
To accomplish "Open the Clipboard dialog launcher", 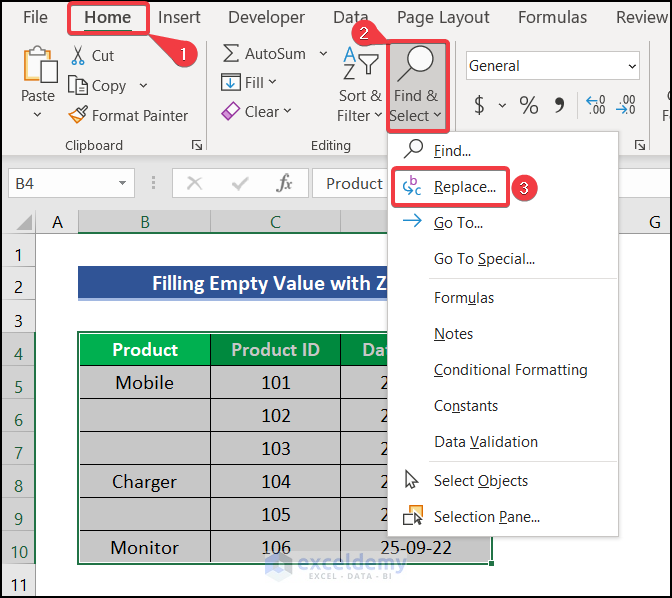I will [x=196, y=146].
